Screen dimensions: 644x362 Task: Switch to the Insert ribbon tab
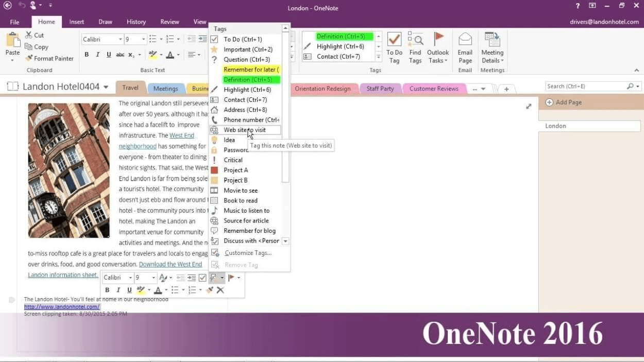pyautogui.click(x=77, y=22)
